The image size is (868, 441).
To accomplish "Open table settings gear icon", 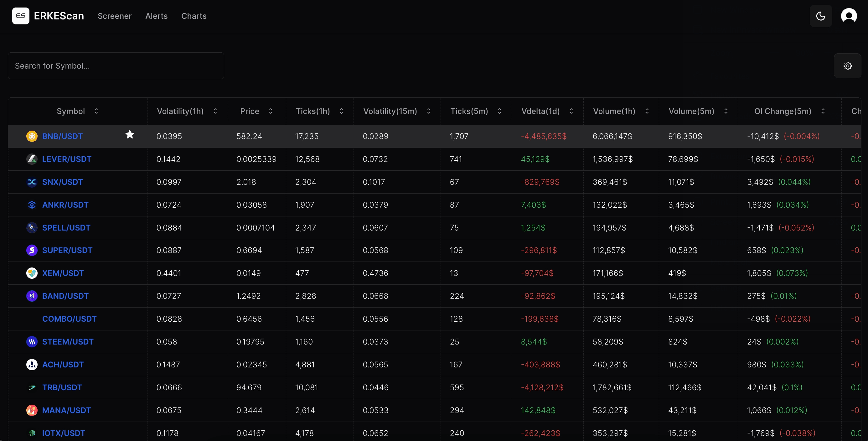I will pos(847,66).
